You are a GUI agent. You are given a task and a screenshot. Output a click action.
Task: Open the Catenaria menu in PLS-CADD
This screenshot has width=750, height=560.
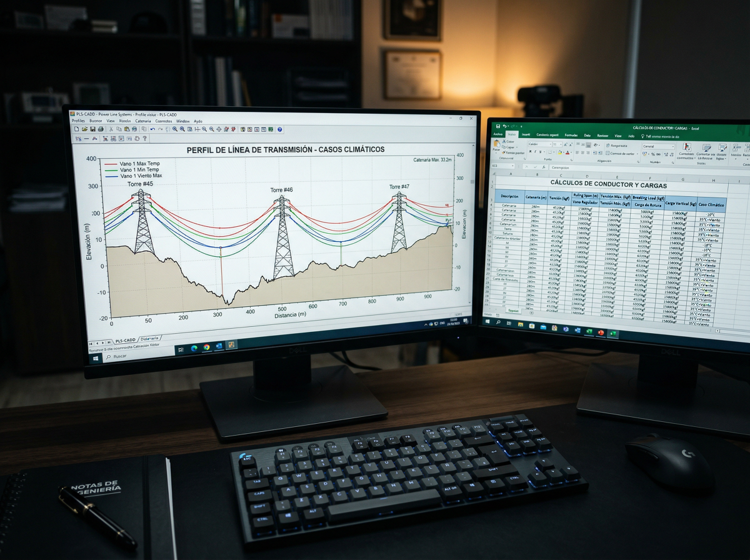(142, 121)
